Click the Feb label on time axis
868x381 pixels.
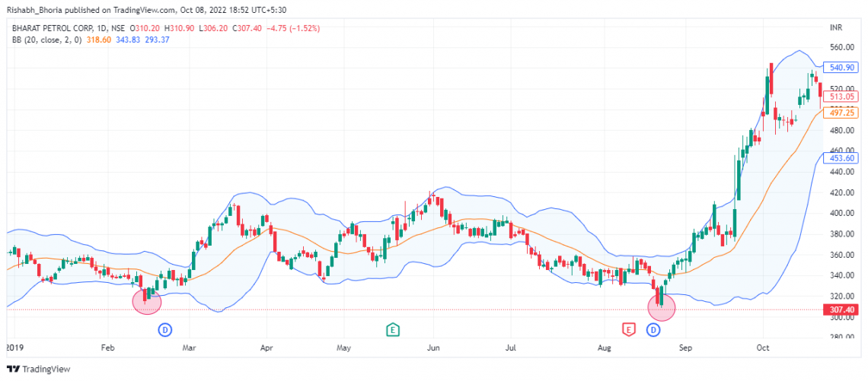tap(107, 349)
